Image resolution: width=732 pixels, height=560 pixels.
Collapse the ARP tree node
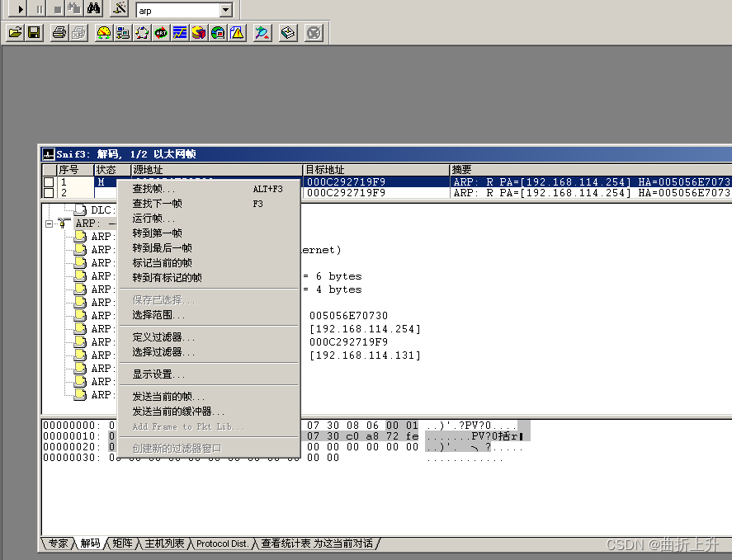pyautogui.click(x=49, y=224)
